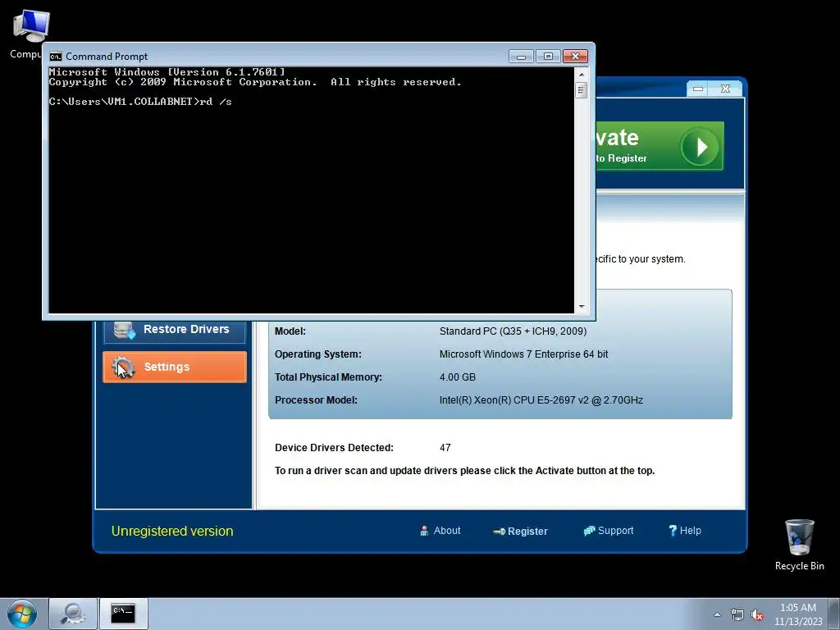Open the Recycle Bin desktop icon
The image size is (840, 630).
click(x=799, y=545)
